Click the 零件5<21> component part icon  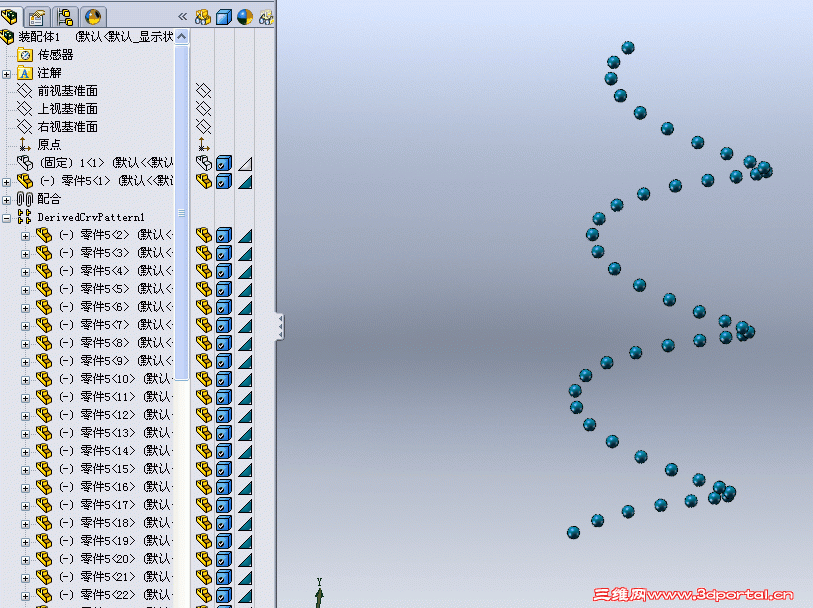point(44,577)
